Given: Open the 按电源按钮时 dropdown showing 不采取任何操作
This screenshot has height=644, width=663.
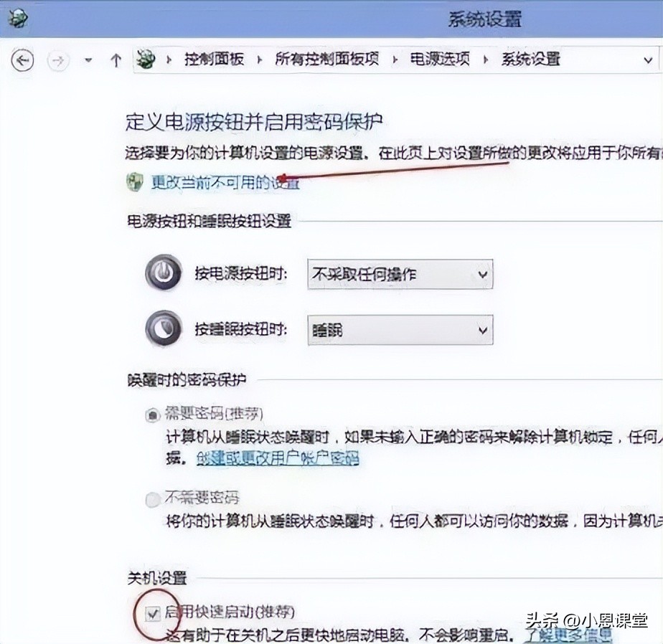Looking at the screenshot, I should tap(400, 274).
